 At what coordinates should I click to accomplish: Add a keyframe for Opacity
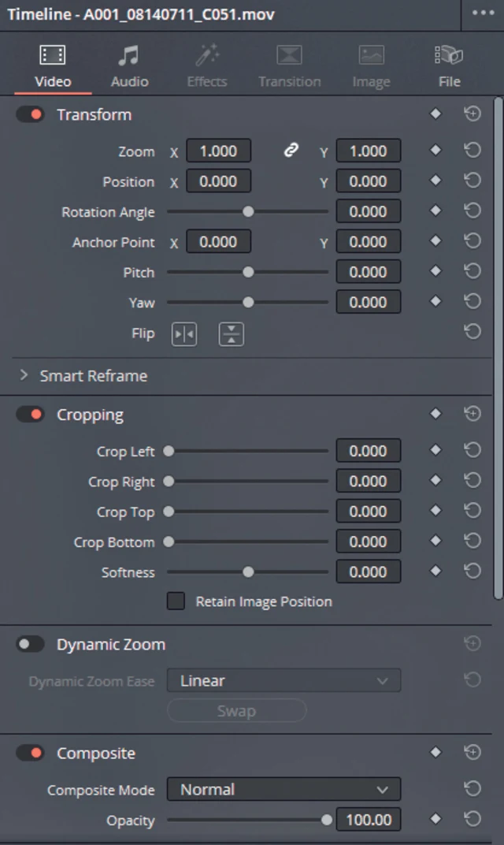[x=435, y=820]
